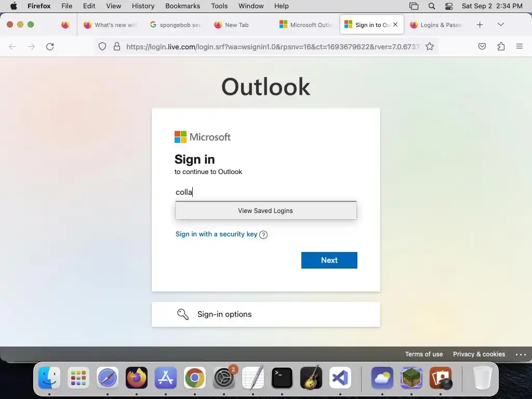Click the email input field containing colla
The height and width of the screenshot is (399, 532).
265,192
